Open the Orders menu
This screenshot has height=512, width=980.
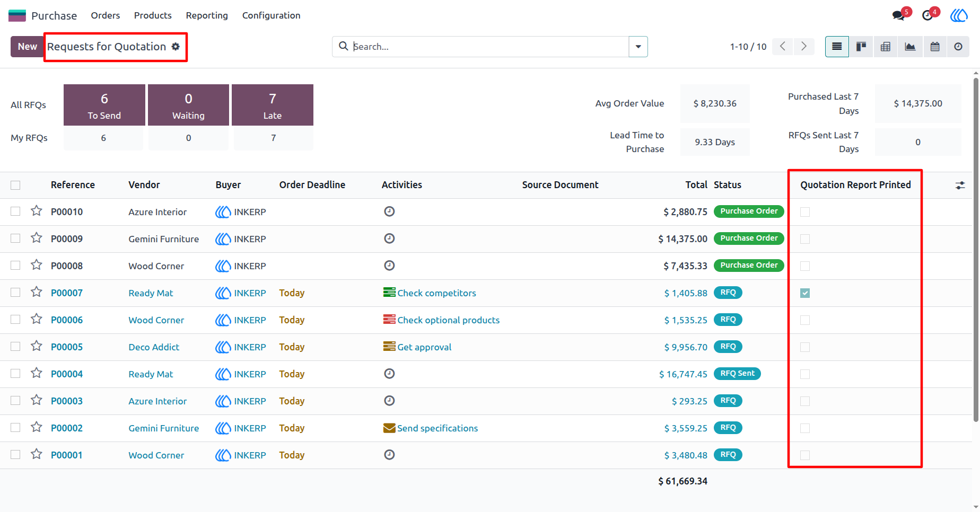106,15
